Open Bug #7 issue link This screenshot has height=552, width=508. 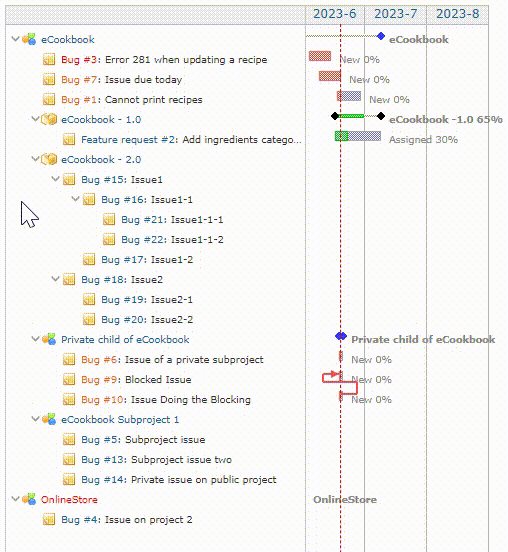(x=79, y=80)
